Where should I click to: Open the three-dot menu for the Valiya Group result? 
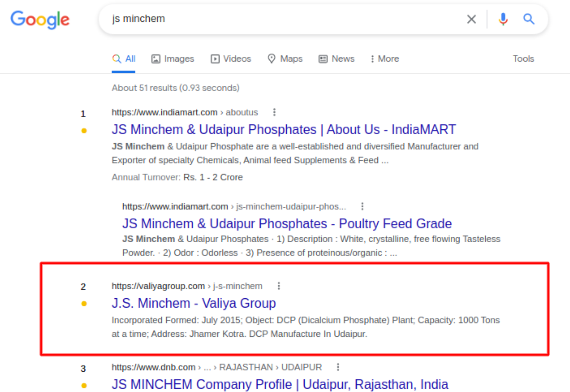click(x=279, y=285)
